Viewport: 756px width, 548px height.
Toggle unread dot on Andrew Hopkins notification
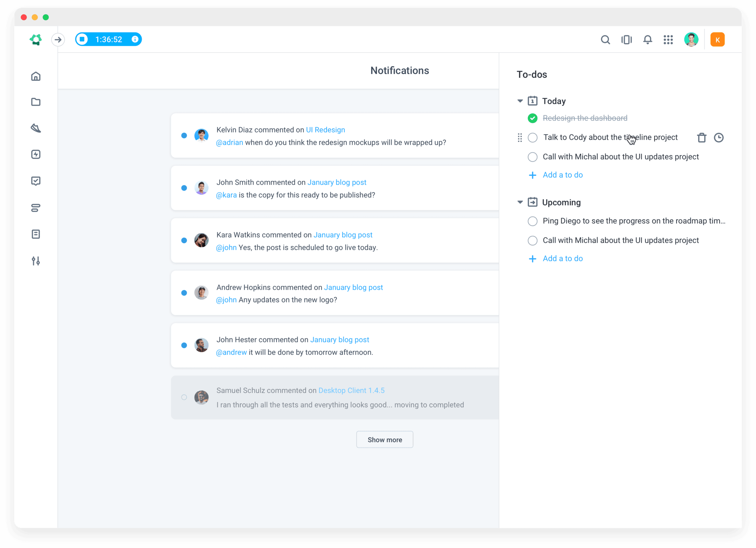(184, 293)
